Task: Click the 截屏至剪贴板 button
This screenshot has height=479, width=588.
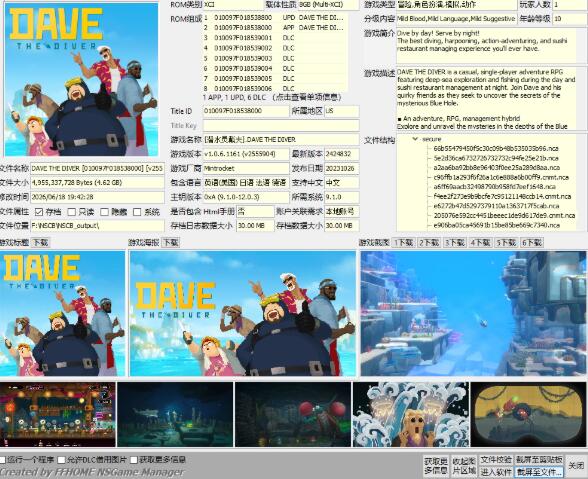Action: coord(539,459)
